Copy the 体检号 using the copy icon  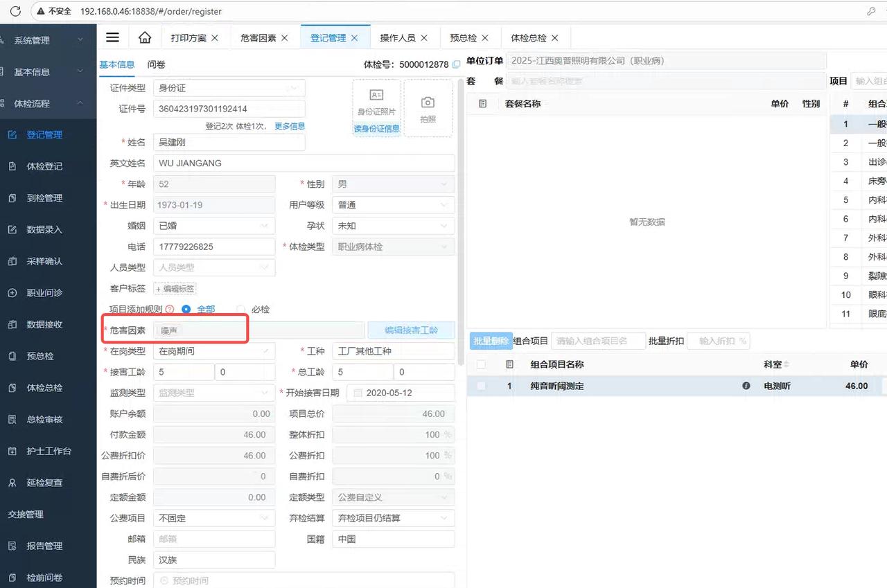click(456, 64)
